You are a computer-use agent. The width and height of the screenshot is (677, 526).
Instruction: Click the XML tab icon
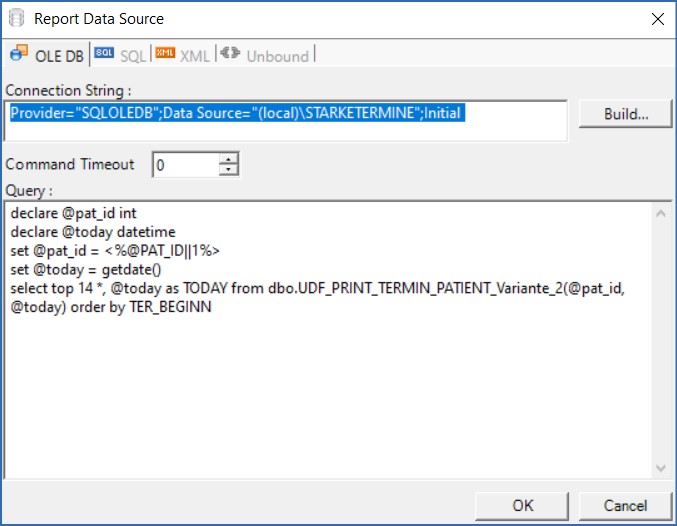point(165,53)
